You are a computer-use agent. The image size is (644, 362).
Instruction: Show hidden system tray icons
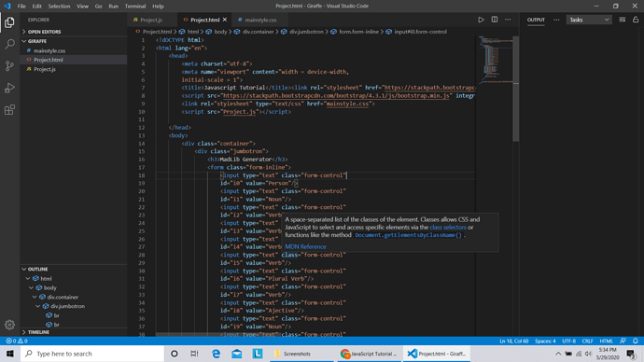click(558, 354)
